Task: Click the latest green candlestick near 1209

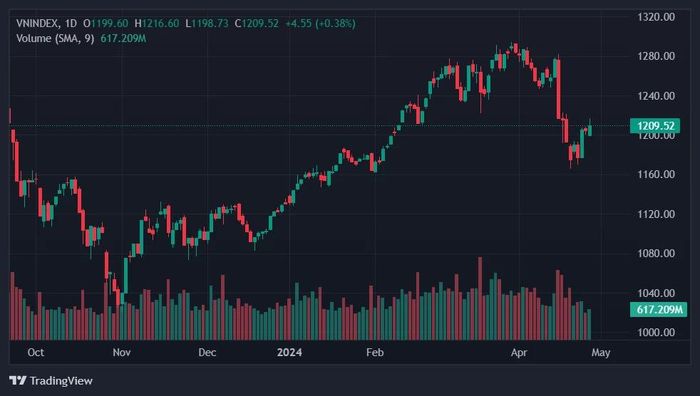Action: [x=590, y=129]
